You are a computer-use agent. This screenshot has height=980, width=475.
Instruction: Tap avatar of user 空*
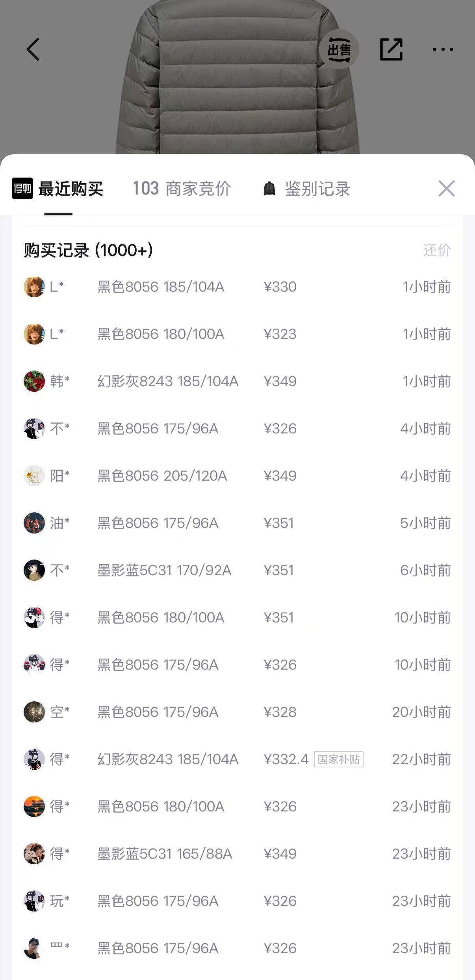click(x=34, y=712)
